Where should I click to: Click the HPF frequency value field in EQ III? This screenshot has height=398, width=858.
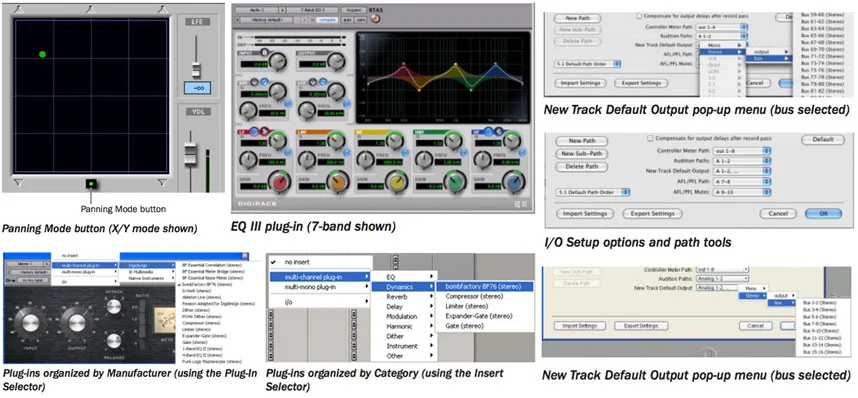click(273, 113)
